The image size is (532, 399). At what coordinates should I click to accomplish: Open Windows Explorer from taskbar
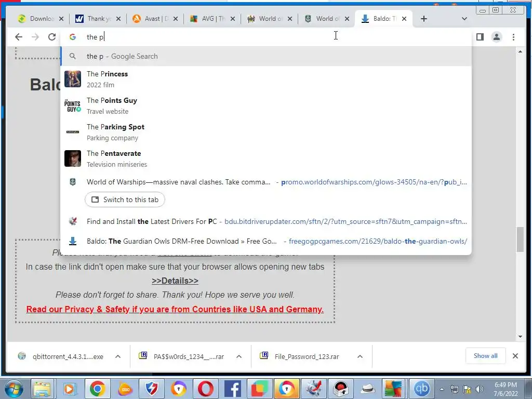42,389
